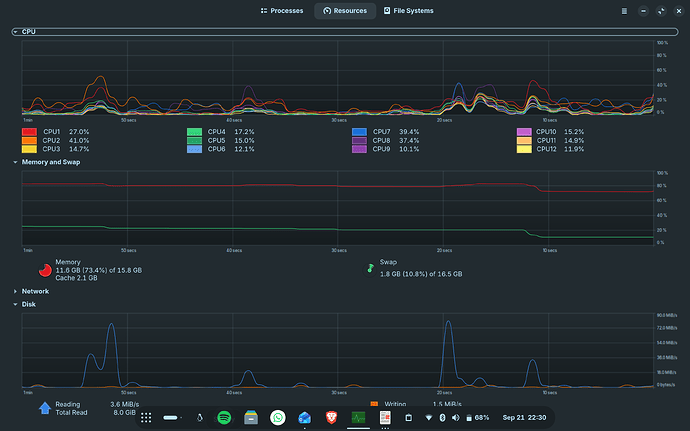Screen dimensions: 690x431
Task: Open the main hamburger menu
Action: (624, 11)
